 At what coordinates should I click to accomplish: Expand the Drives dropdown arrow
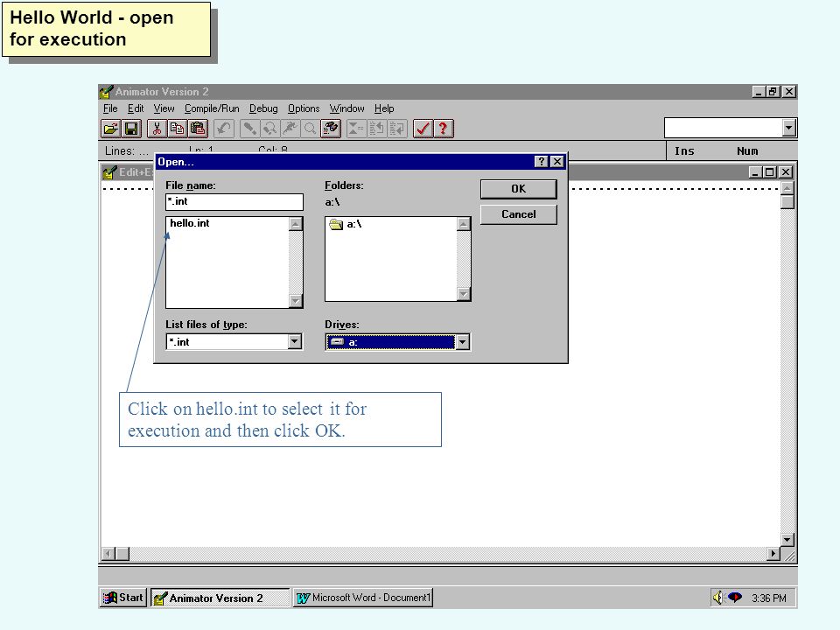[x=462, y=342]
